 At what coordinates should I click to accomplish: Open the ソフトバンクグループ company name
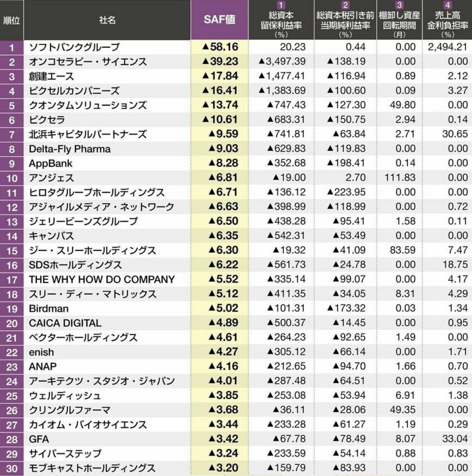click(74, 47)
